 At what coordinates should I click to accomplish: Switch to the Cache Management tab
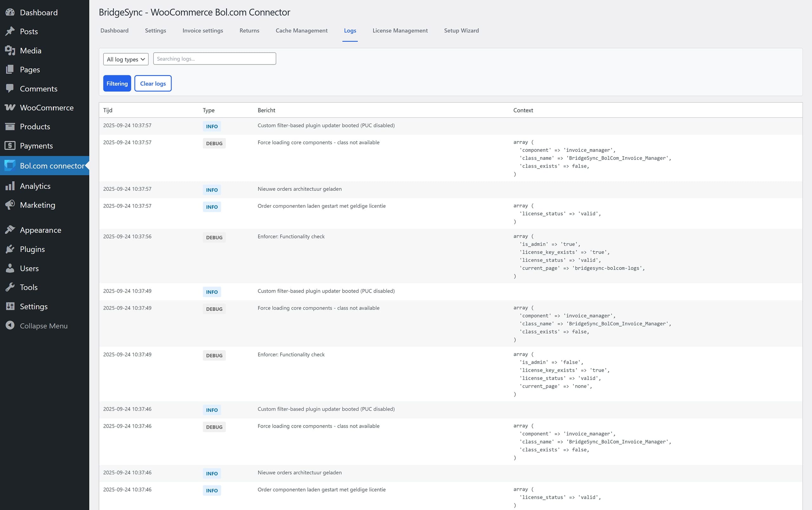301,30
